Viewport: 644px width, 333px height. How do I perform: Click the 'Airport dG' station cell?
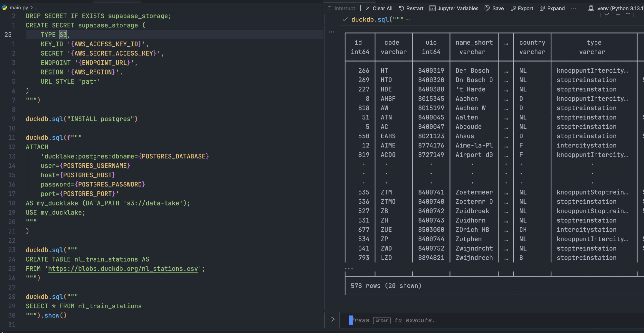coord(474,155)
